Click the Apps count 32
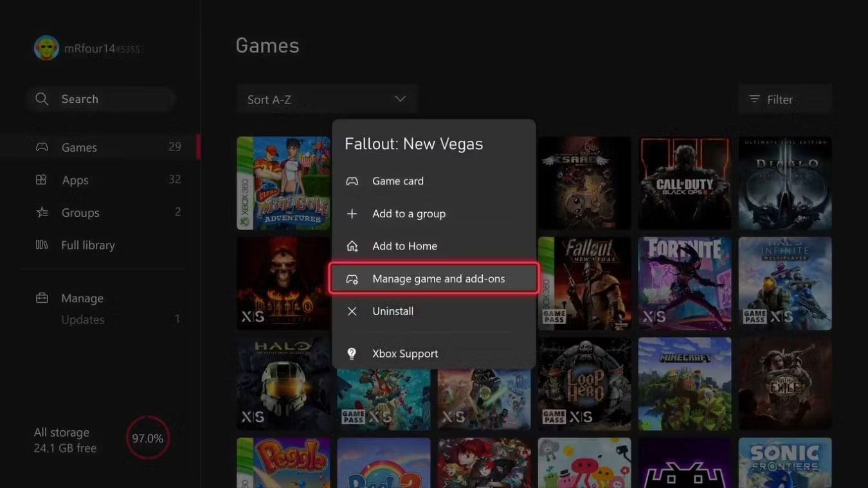Screen dimensions: 868x488 coord(175,180)
